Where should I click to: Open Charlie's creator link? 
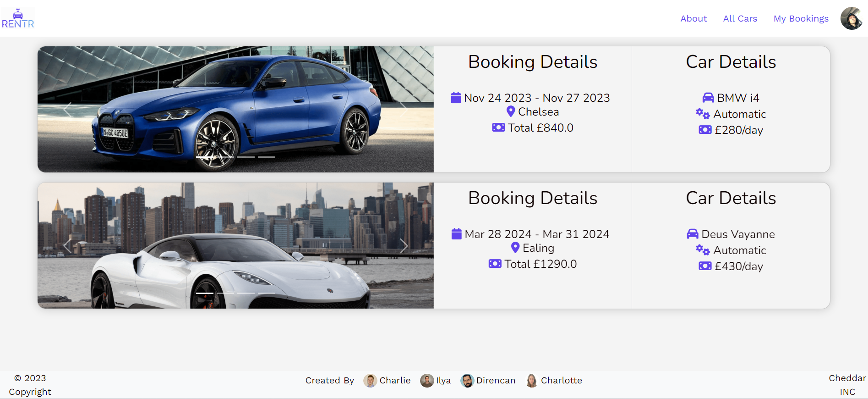pos(395,381)
